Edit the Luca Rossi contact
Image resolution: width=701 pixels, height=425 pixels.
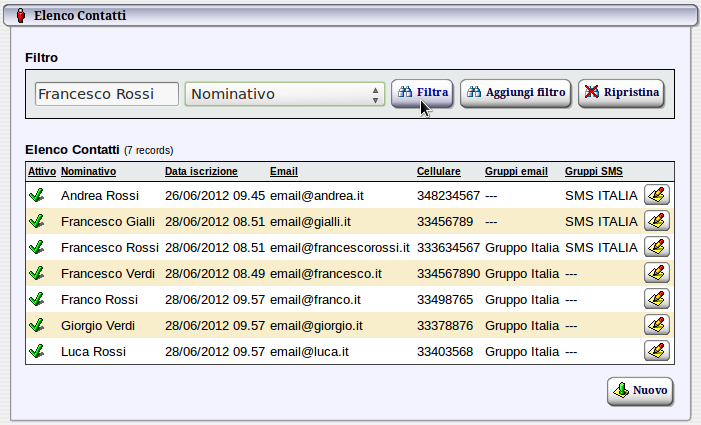click(656, 351)
